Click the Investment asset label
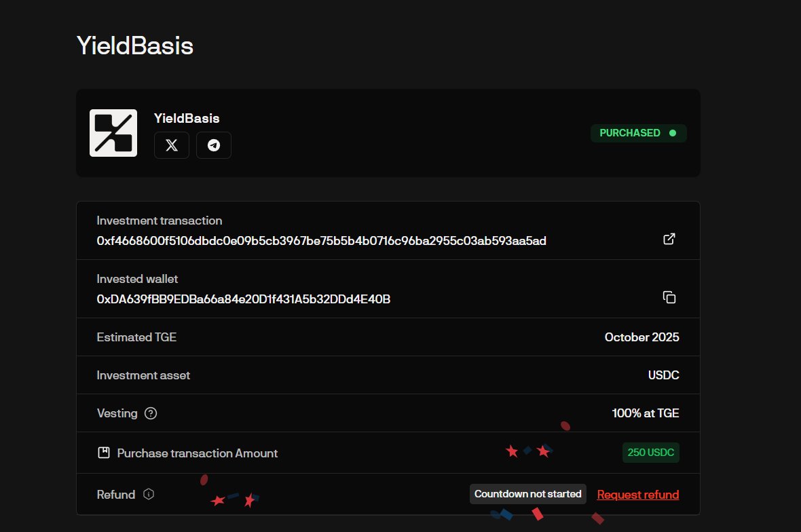Viewport: 801px width, 532px height. (x=143, y=375)
